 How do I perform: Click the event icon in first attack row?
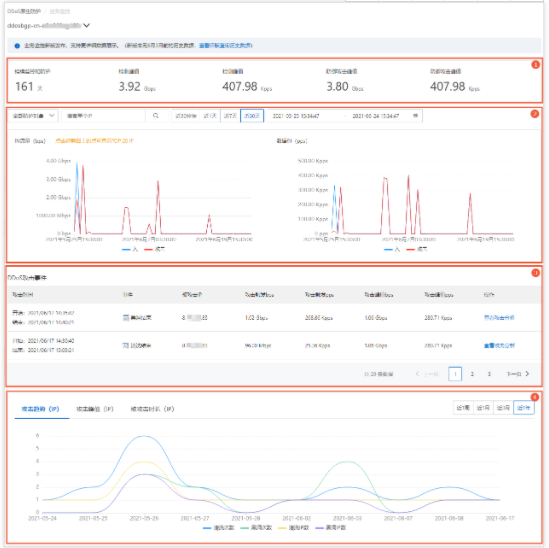click(x=126, y=318)
